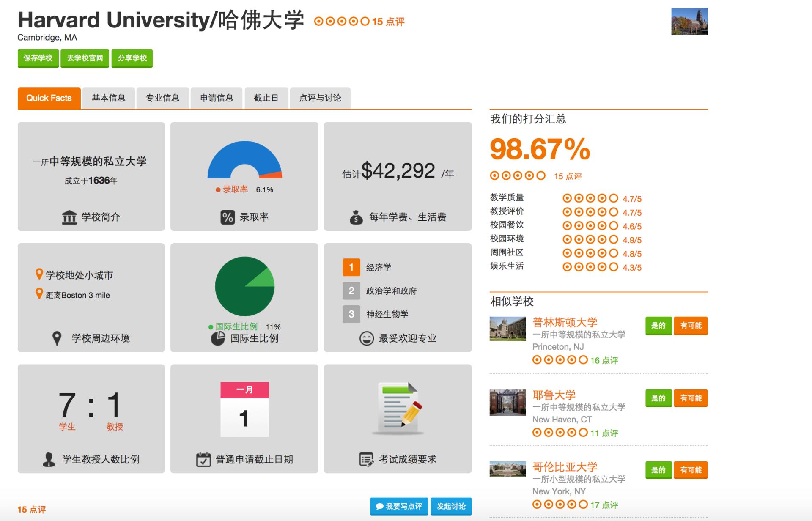Click the pie chart icon beside 国际生比例
This screenshot has width=812, height=521.
click(218, 338)
